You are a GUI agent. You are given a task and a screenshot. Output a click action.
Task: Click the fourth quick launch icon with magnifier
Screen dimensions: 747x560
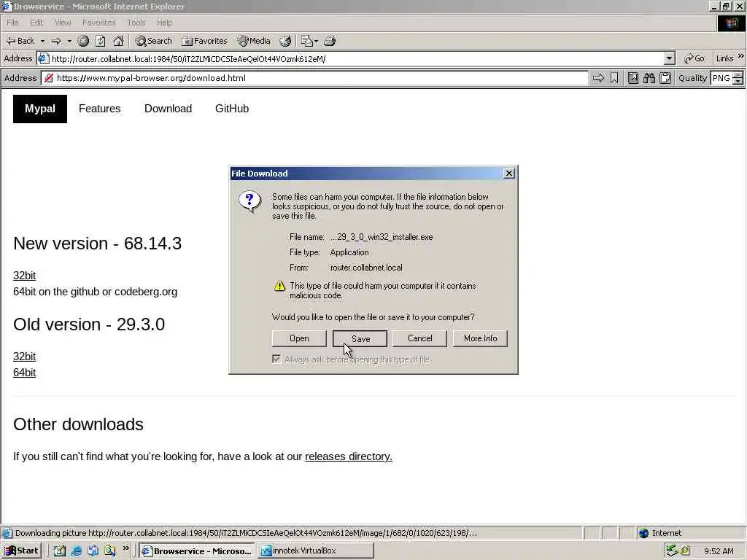(x=110, y=551)
